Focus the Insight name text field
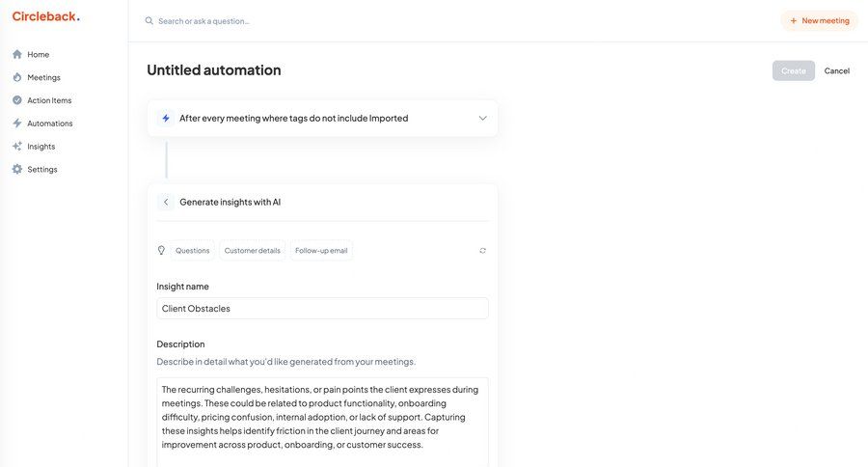The width and height of the screenshot is (868, 467). tap(322, 308)
